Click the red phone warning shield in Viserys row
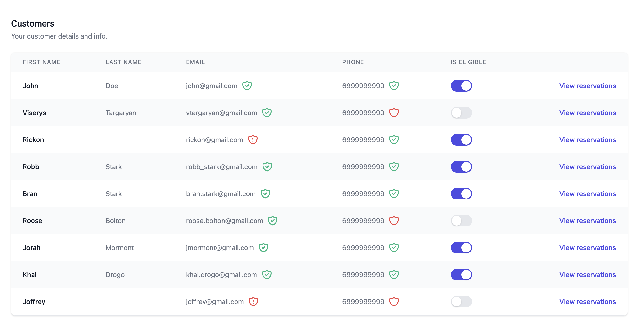This screenshot has width=644, height=332. coord(394,113)
